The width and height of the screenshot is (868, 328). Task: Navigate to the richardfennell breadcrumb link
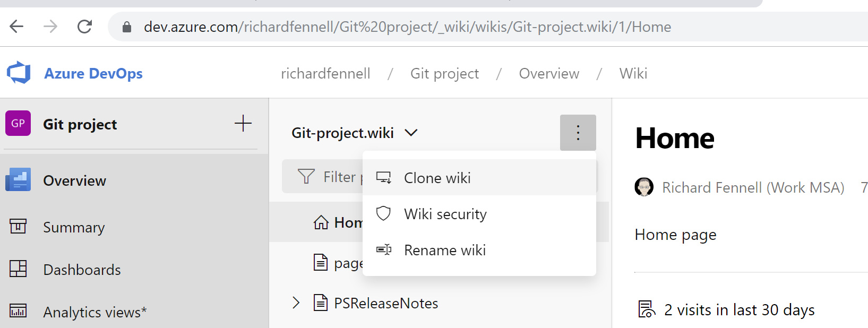click(x=325, y=73)
